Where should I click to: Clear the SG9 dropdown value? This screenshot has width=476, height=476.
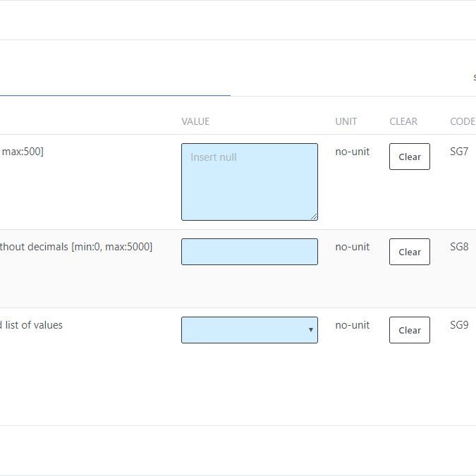point(409,330)
